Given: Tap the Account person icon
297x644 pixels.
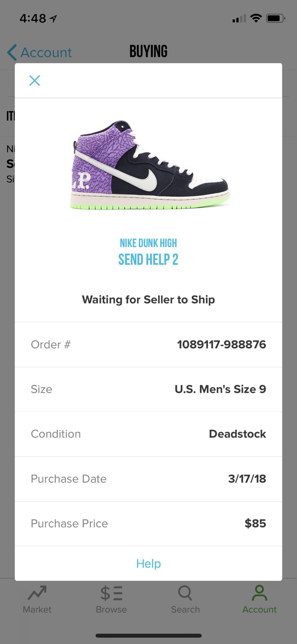Looking at the screenshot, I should 259,593.
